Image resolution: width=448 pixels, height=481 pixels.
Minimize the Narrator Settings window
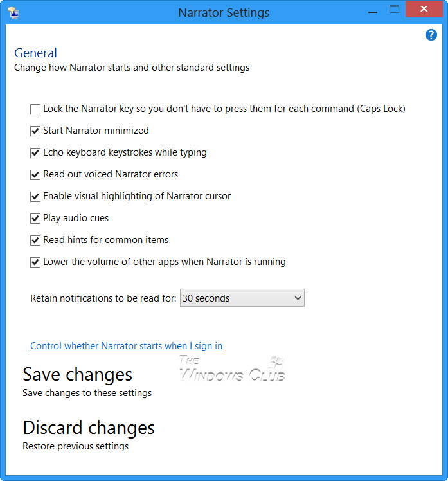371,10
